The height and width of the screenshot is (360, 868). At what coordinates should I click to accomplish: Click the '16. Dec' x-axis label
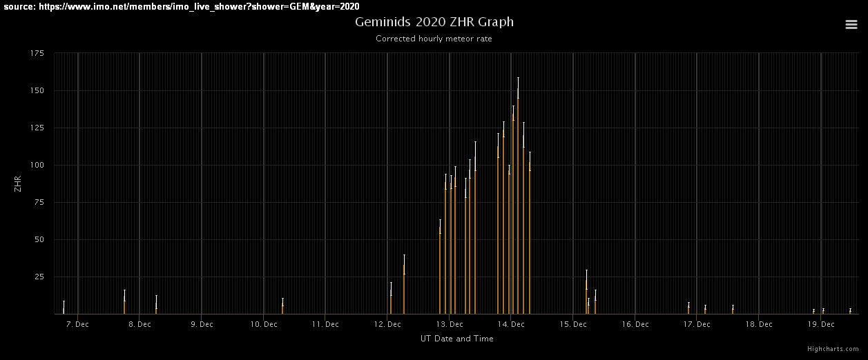click(635, 324)
